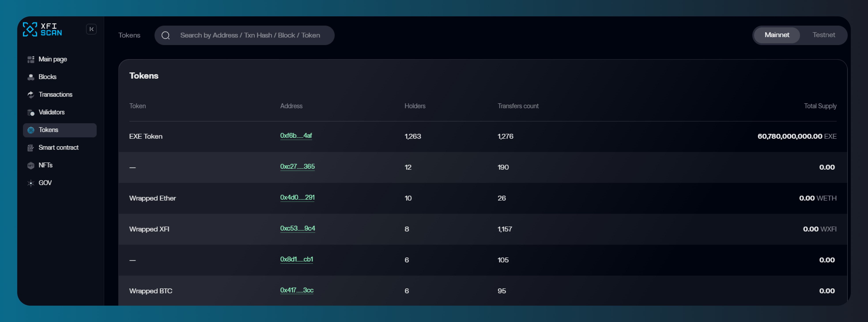
Task: Open address 0x8d1...cb1 link
Action: pos(296,259)
